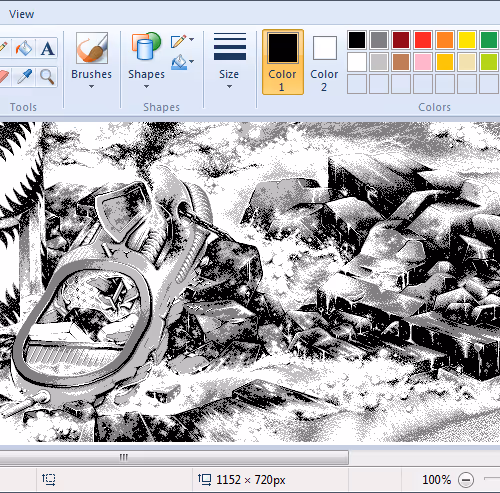This screenshot has width=500, height=493.
Task: Pick the dark red color swatch
Action: click(401, 40)
